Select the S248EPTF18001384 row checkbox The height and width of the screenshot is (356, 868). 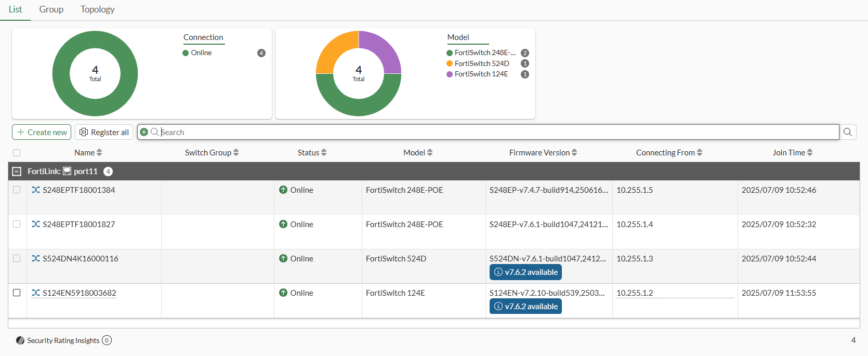[x=17, y=190]
